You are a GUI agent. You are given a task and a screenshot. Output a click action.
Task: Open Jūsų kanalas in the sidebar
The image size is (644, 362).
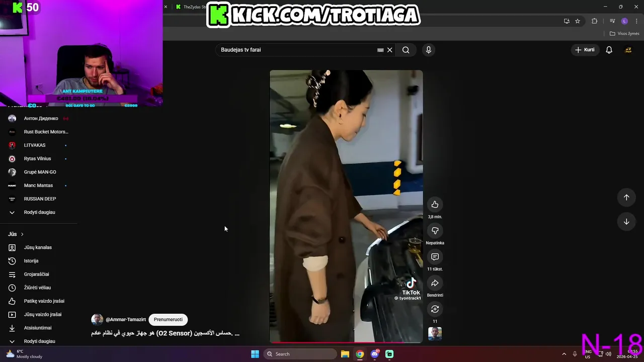click(x=39, y=247)
